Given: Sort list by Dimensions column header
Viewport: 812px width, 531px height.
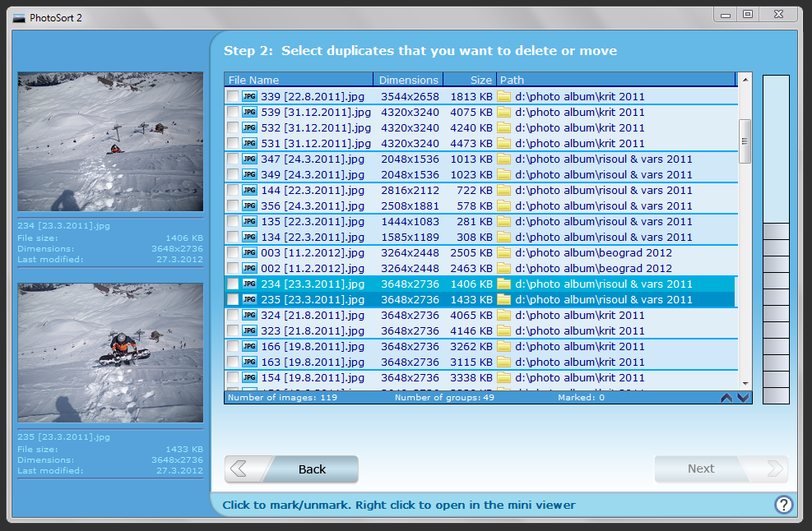Looking at the screenshot, I should pyautogui.click(x=408, y=80).
